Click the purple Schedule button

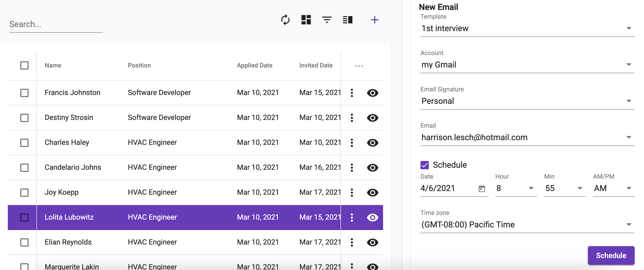[611, 255]
